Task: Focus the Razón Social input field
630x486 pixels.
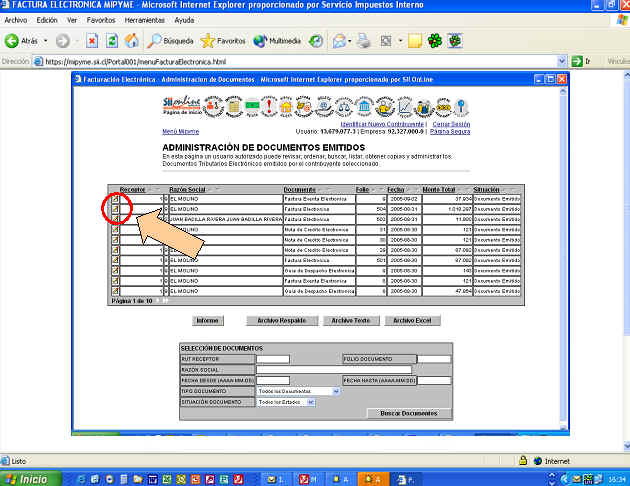Action: point(334,370)
